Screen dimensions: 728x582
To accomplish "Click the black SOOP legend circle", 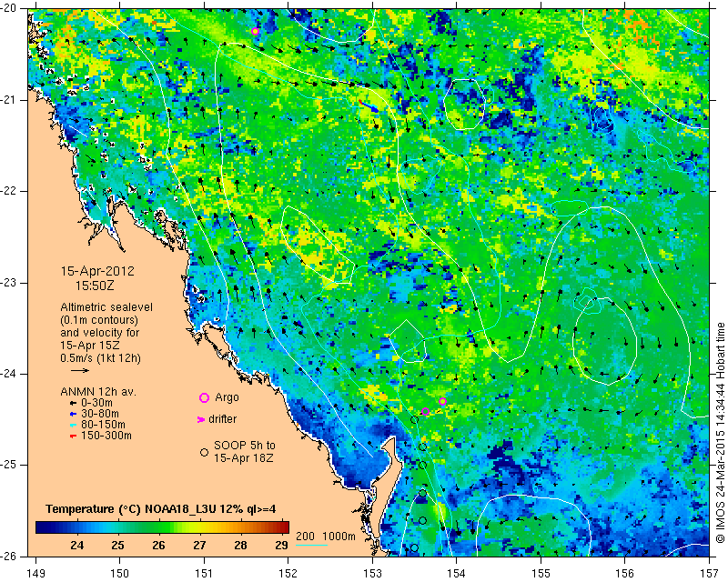I will [204, 452].
